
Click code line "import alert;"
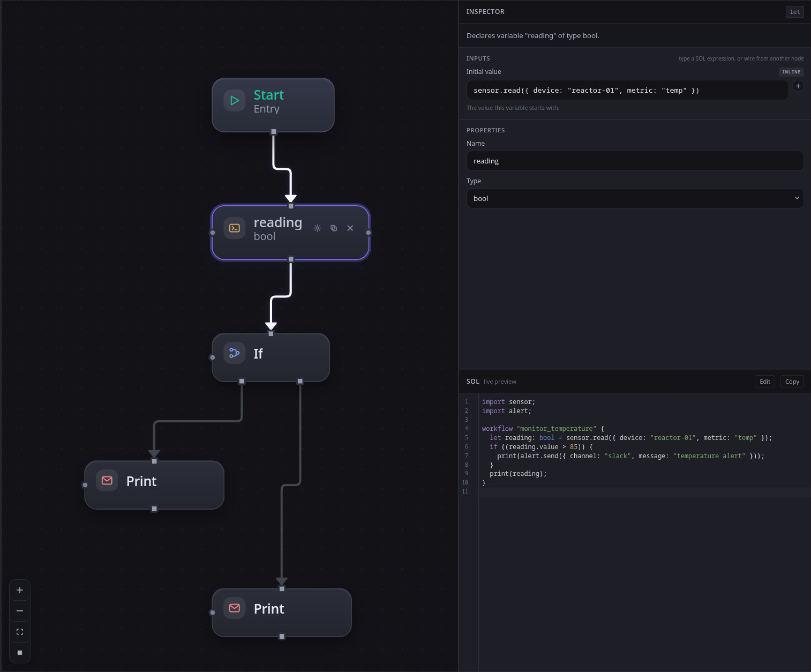coord(507,411)
